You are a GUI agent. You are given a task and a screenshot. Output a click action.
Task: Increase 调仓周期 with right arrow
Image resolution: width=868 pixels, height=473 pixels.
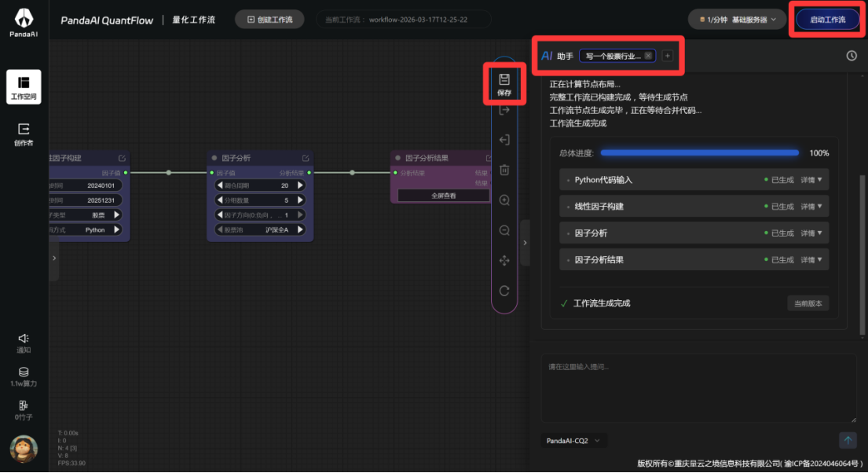coord(300,185)
